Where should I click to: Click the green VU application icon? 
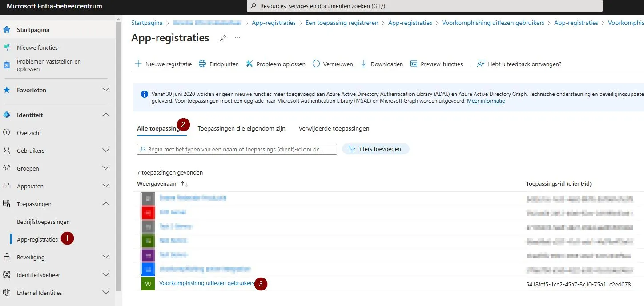[x=148, y=284]
